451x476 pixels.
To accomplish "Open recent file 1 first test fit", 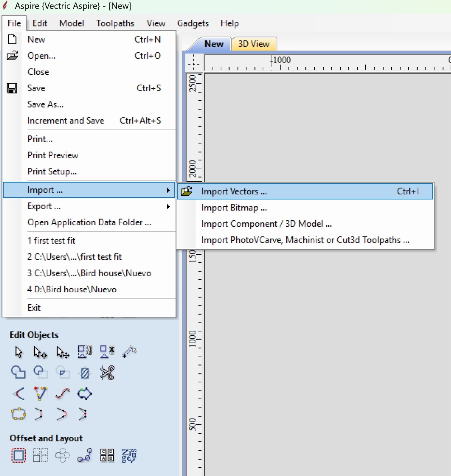I will [x=89, y=241].
